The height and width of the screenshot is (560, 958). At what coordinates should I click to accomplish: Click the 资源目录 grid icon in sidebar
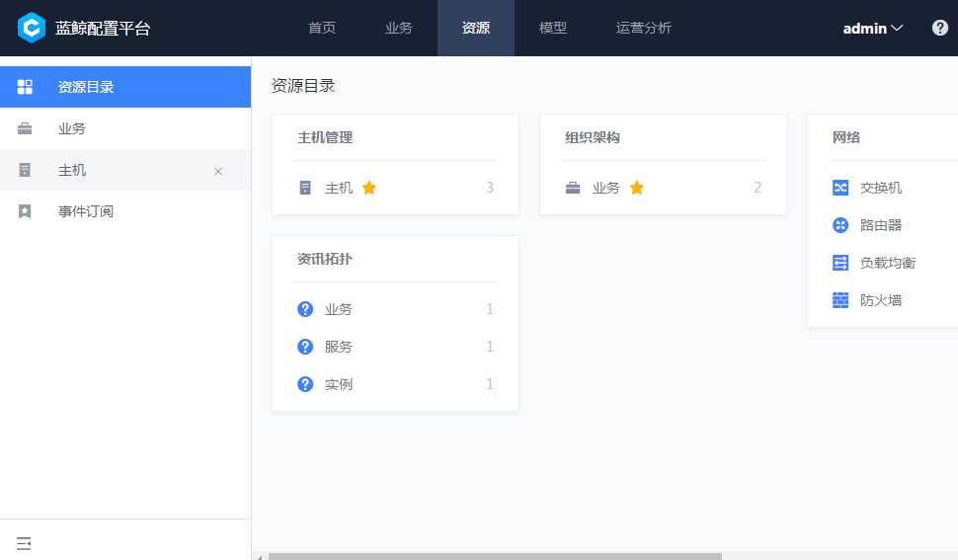(25, 87)
